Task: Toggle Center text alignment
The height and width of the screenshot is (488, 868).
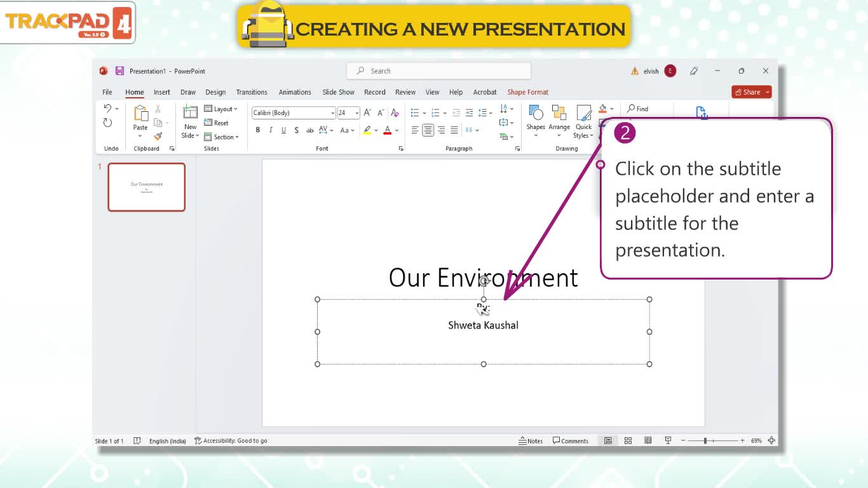Action: point(428,130)
